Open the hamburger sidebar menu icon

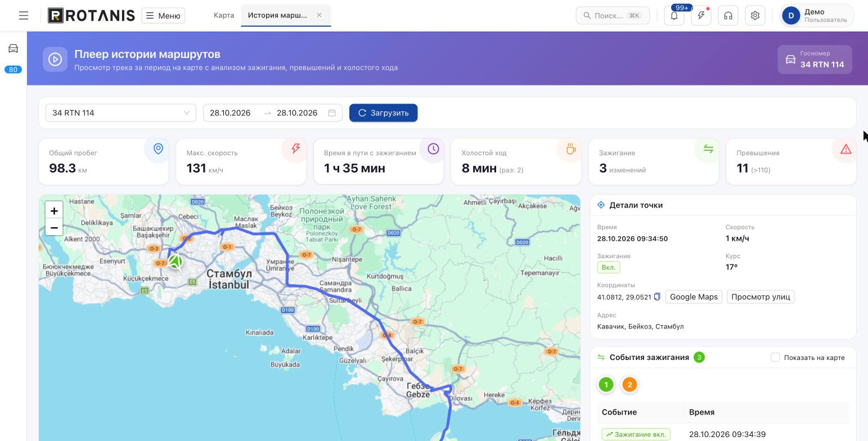[24, 16]
